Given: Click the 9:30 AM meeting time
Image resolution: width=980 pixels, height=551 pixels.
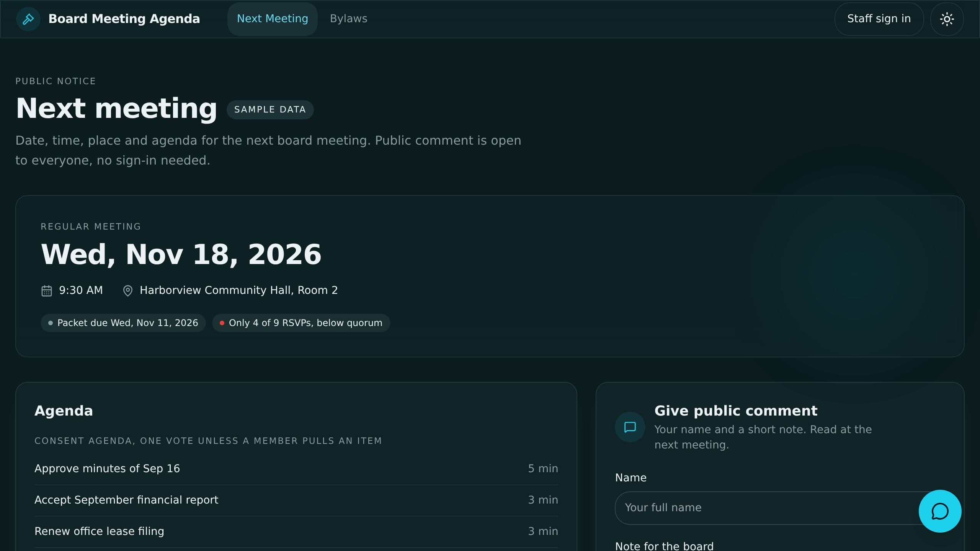Looking at the screenshot, I should coord(81,290).
